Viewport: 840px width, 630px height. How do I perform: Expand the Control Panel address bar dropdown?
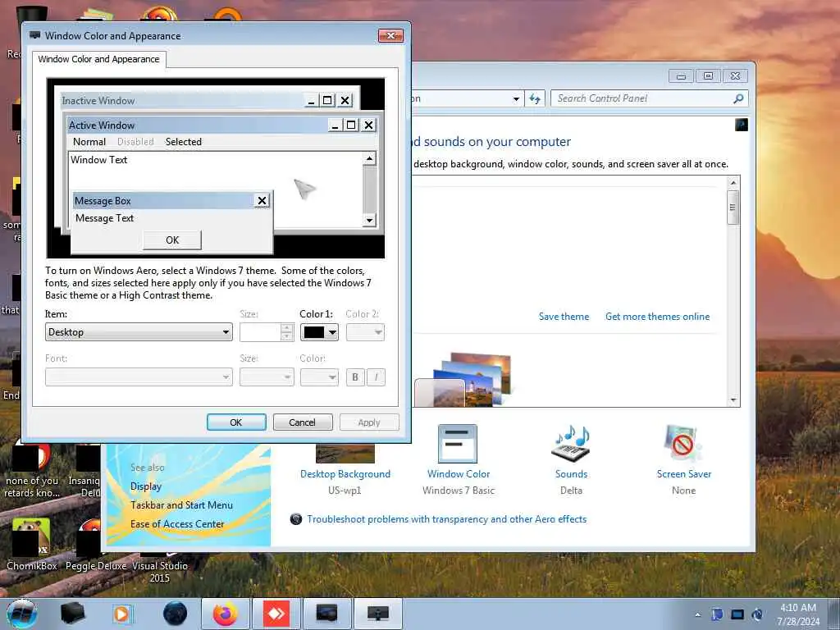516,98
